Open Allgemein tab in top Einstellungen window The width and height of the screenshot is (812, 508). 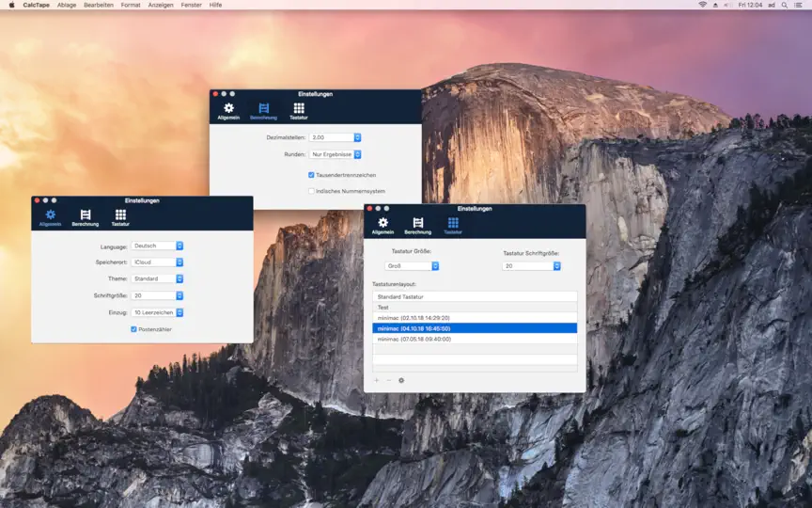click(228, 111)
